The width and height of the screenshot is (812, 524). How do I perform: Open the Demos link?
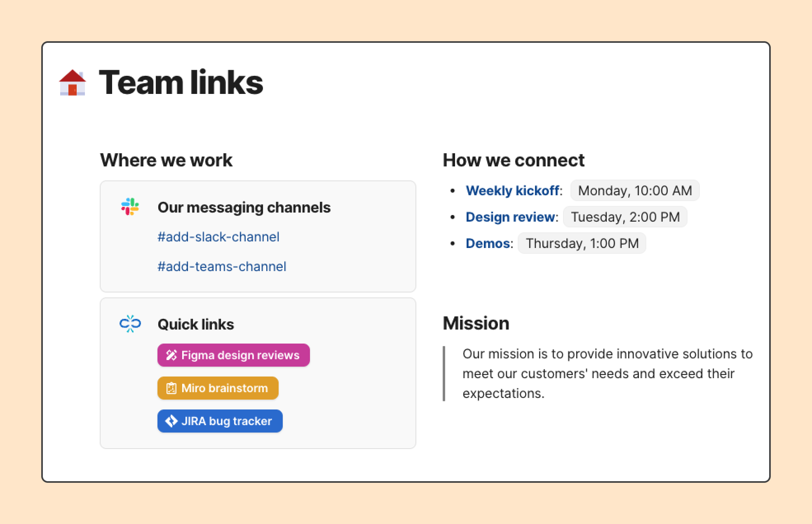coord(488,243)
